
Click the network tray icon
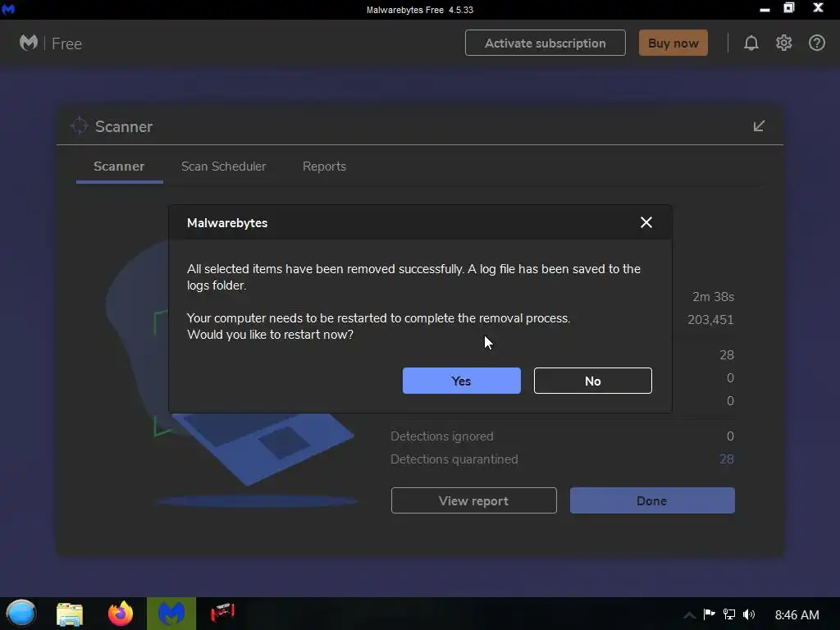point(729,614)
